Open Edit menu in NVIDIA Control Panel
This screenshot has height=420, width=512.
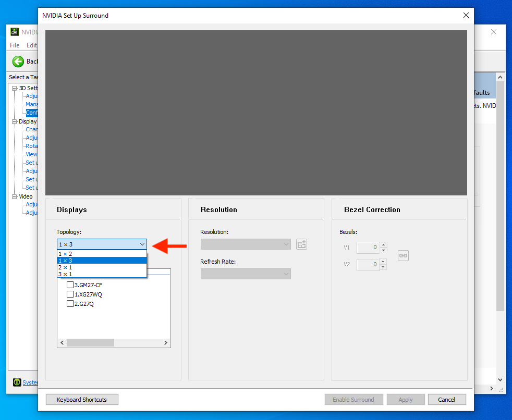point(32,45)
